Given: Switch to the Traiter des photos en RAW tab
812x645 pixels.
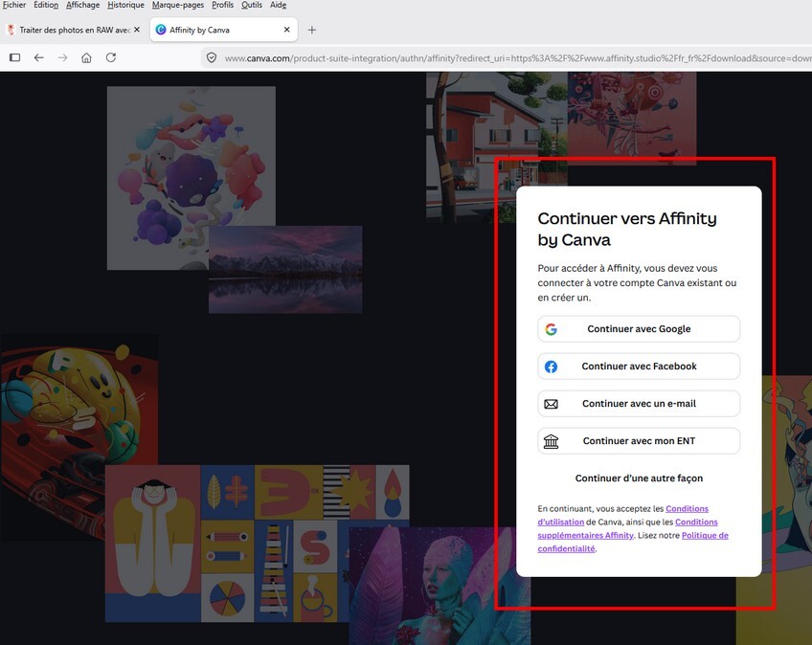Looking at the screenshot, I should tap(73, 30).
